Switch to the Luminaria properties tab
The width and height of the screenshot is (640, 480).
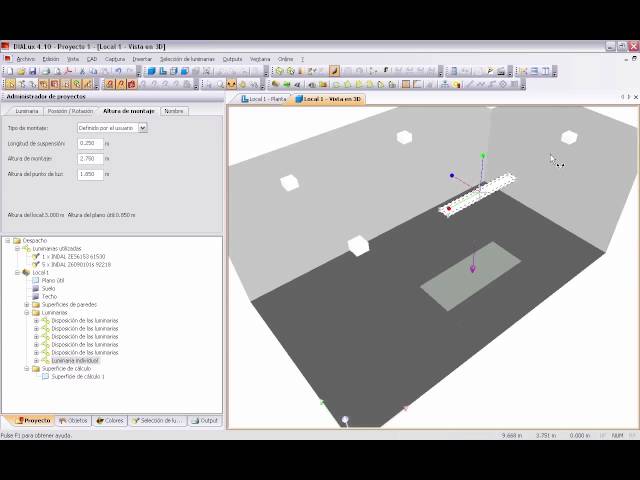(27, 111)
